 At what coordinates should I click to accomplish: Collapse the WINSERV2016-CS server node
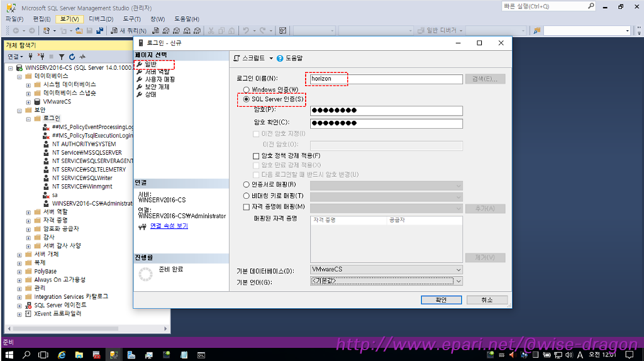(11, 68)
